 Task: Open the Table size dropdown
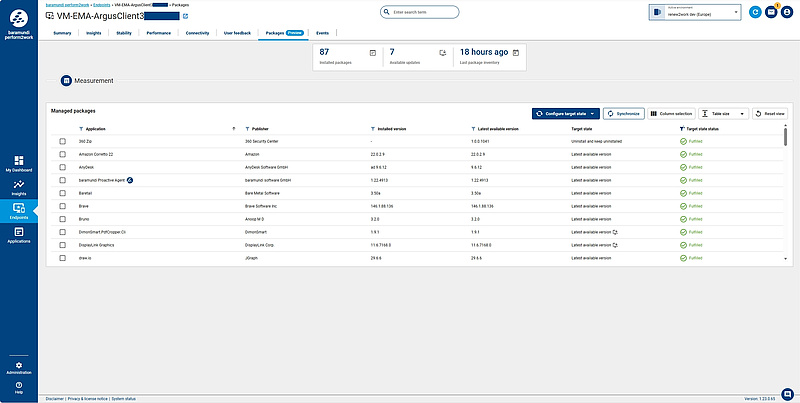pos(722,114)
